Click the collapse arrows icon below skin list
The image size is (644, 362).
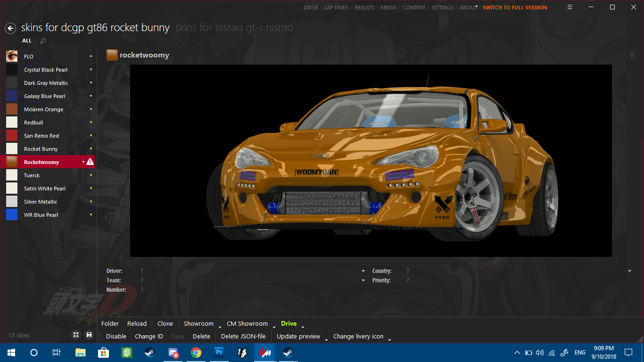pyautogui.click(x=76, y=335)
